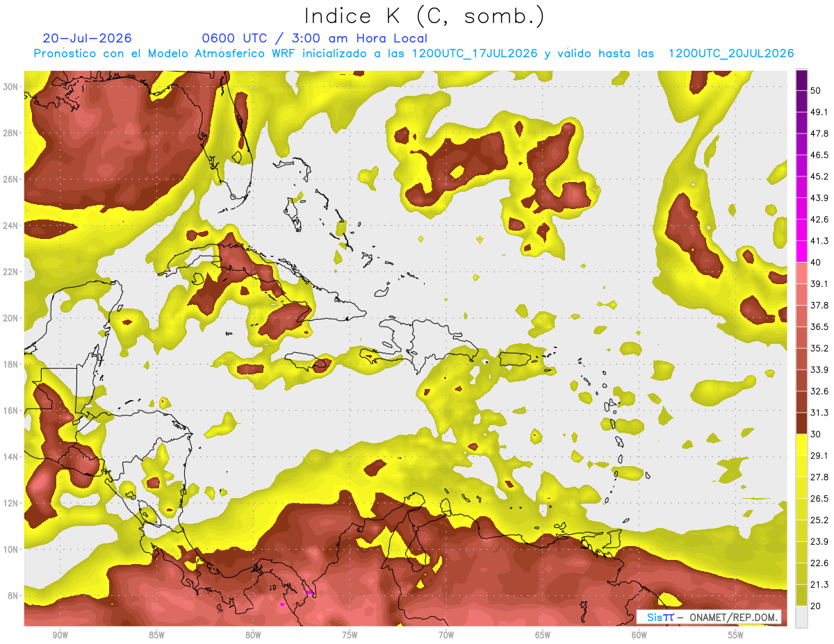Click latitude label '28N'
This screenshot has width=834, height=644.
tap(10, 133)
